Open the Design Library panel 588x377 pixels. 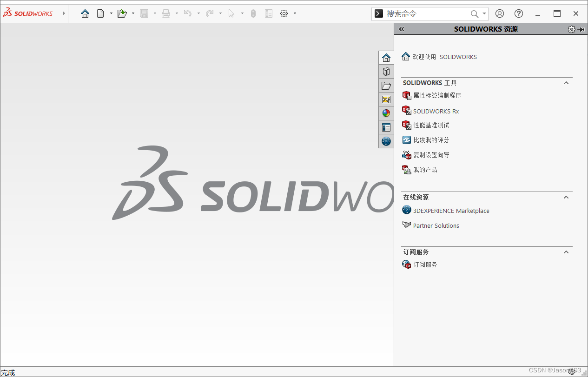[386, 71]
